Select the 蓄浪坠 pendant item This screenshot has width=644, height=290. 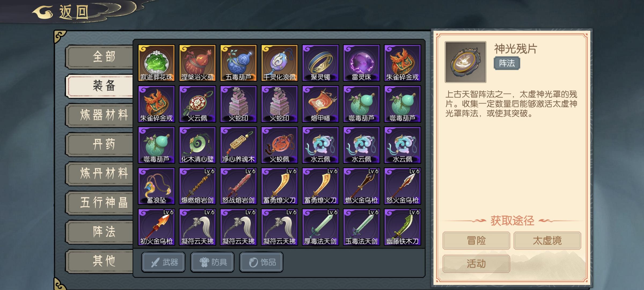(156, 186)
